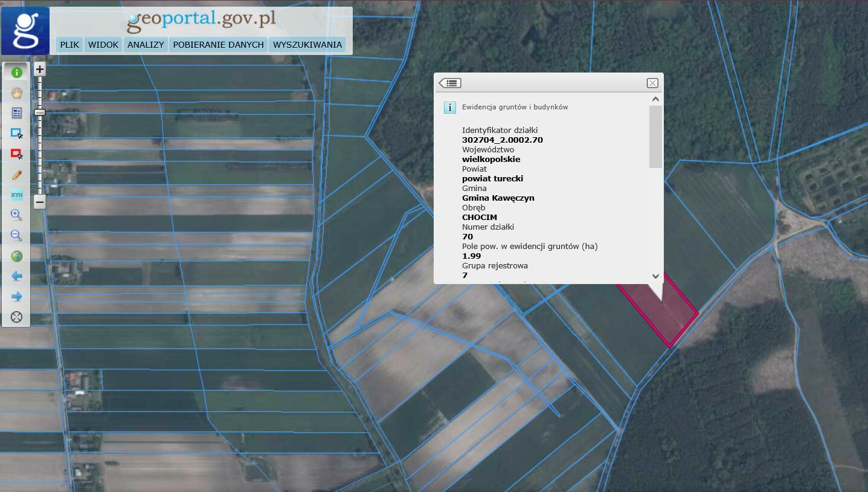
Task: Click the zoom level slider handle
Action: 40,112
